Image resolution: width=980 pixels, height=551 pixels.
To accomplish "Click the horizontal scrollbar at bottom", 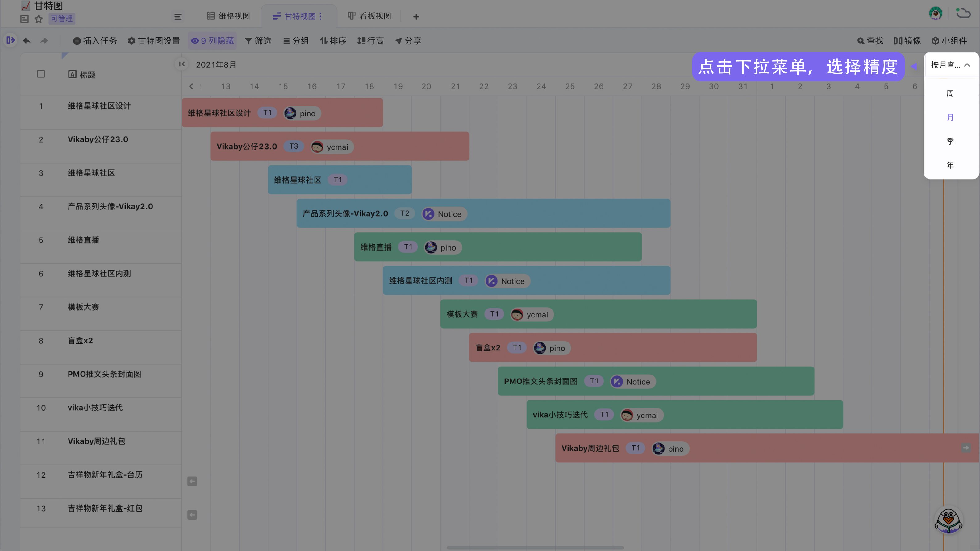I will 535,548.
